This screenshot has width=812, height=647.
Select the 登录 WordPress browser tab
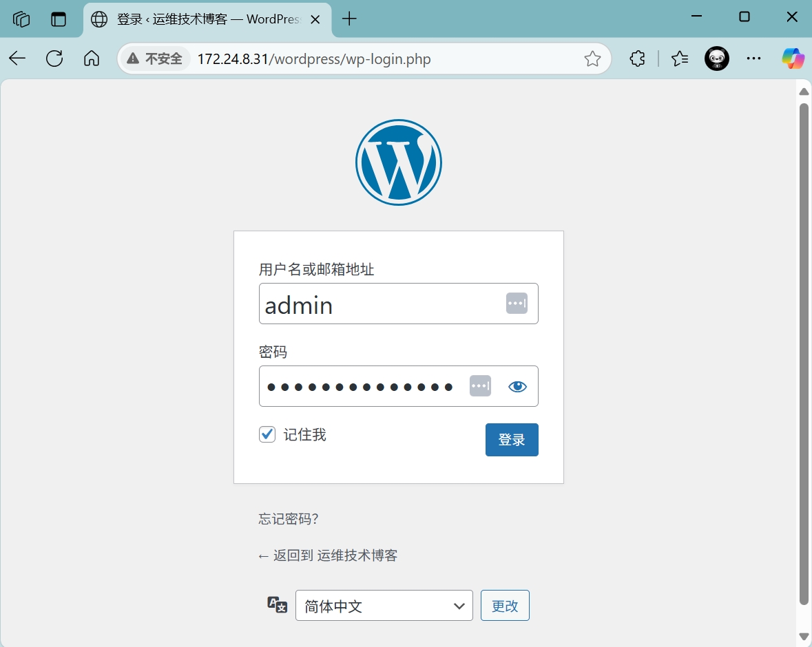coord(200,19)
